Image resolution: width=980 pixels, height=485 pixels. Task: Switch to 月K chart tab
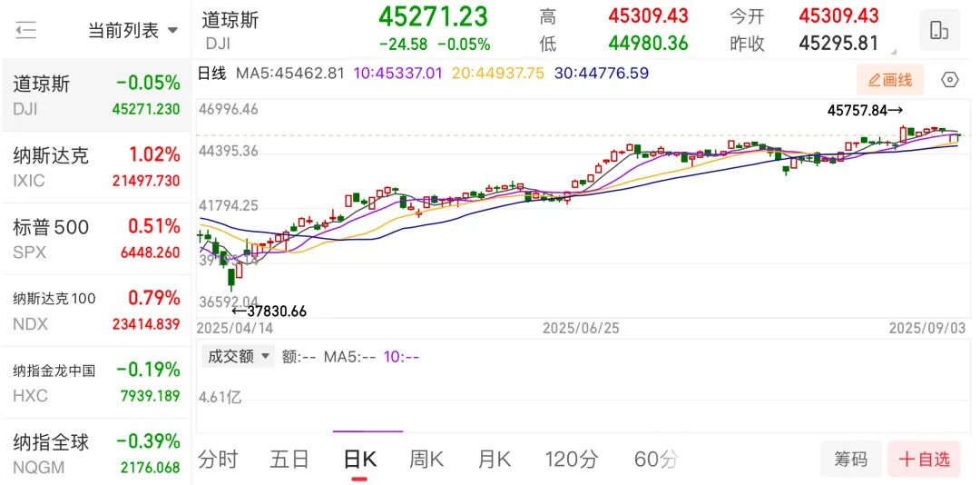(x=495, y=460)
